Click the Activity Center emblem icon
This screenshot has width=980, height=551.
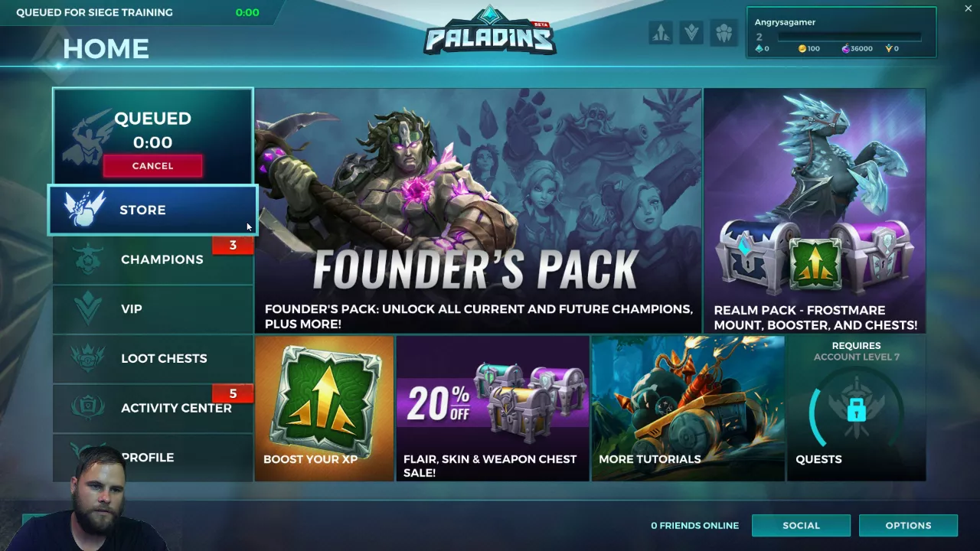pyautogui.click(x=88, y=408)
